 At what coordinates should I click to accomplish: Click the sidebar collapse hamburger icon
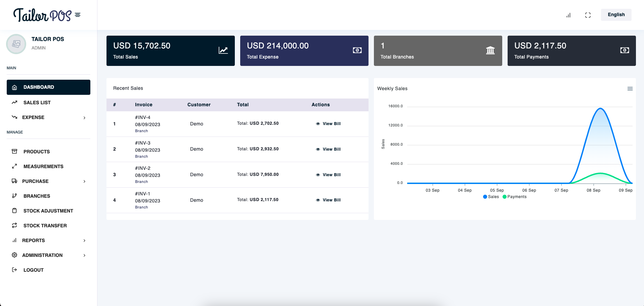click(x=78, y=15)
